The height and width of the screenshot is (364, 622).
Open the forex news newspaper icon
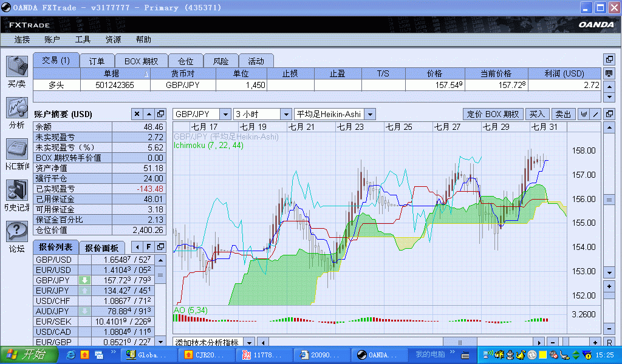click(16, 149)
